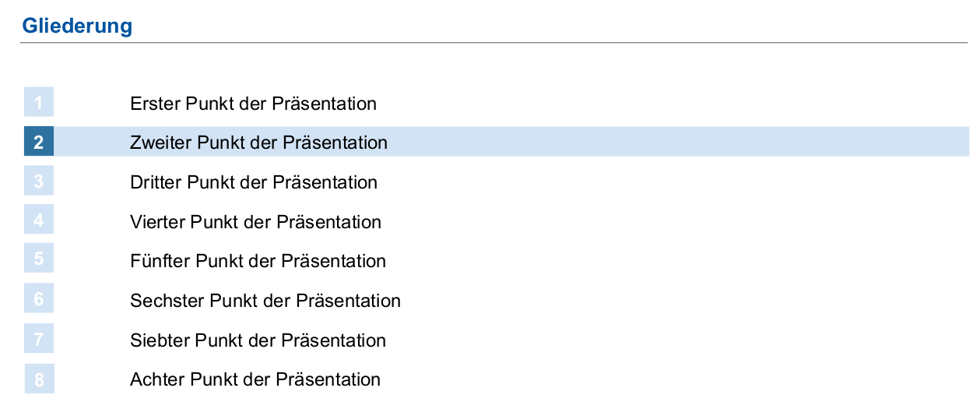Click the number 5 box
This screenshot has width=980, height=402.
pyautogui.click(x=39, y=260)
